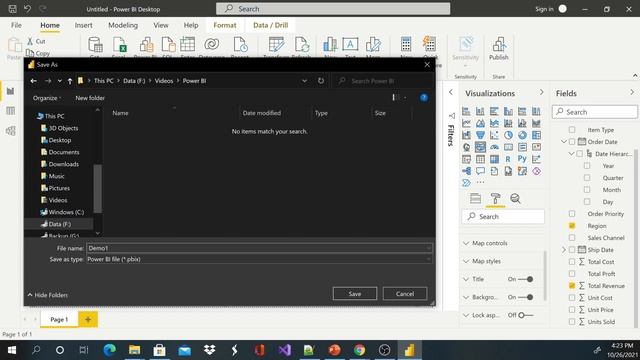
Task: Expand the Ship Date field
Action: point(564,250)
